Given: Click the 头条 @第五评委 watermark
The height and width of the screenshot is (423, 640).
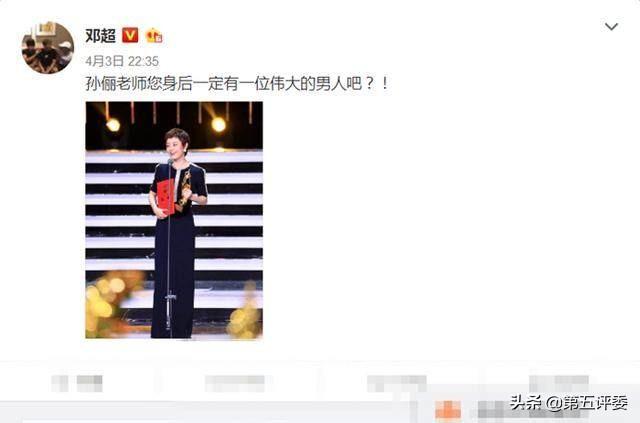Looking at the screenshot, I should (x=569, y=403).
